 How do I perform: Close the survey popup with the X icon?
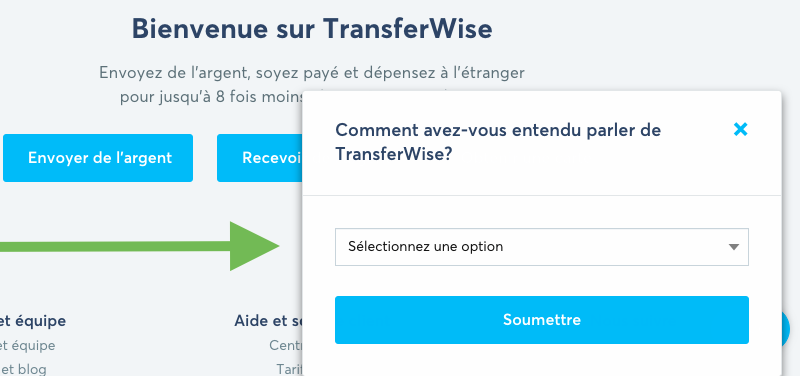(x=740, y=130)
